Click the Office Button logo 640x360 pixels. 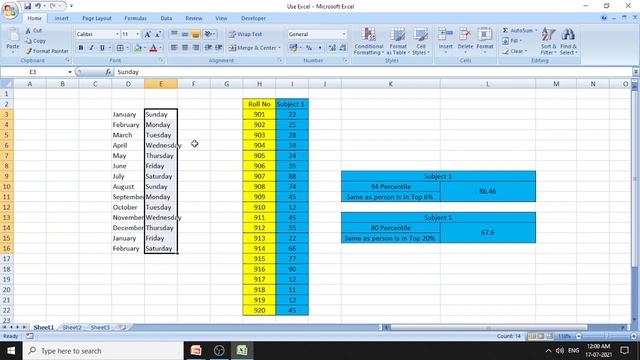pyautogui.click(x=10, y=10)
